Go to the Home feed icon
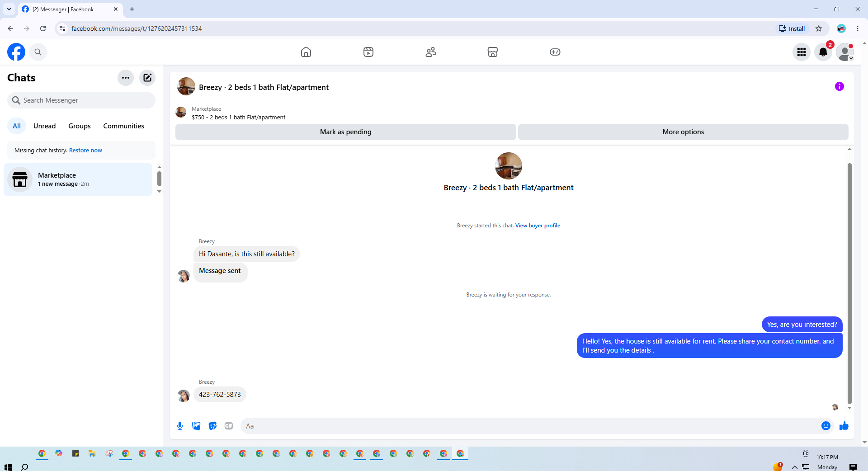 [x=306, y=52]
